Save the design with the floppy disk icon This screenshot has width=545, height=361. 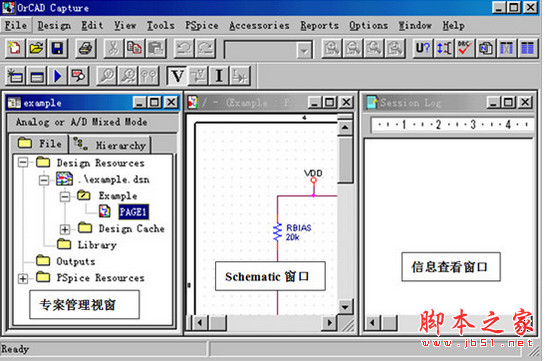(57, 48)
